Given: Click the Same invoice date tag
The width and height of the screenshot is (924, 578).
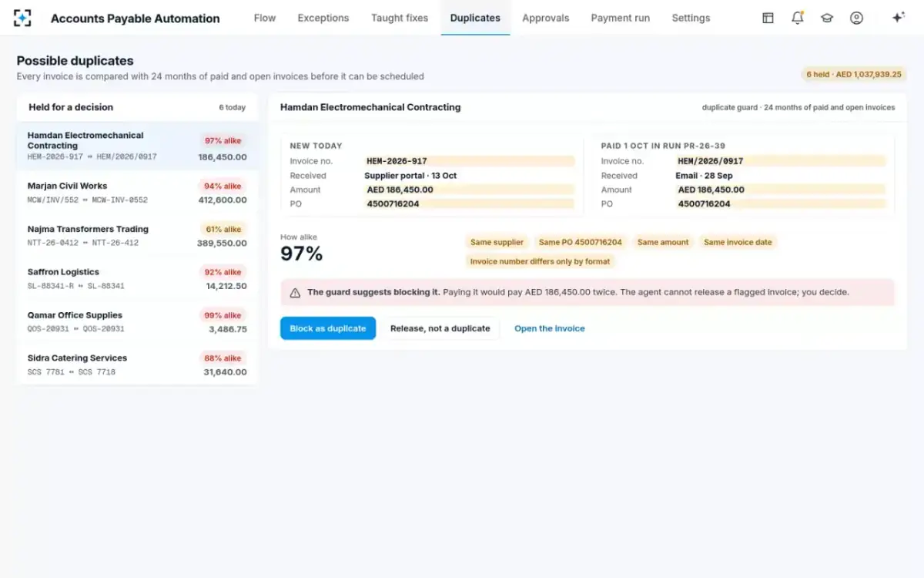Looking at the screenshot, I should (x=738, y=242).
